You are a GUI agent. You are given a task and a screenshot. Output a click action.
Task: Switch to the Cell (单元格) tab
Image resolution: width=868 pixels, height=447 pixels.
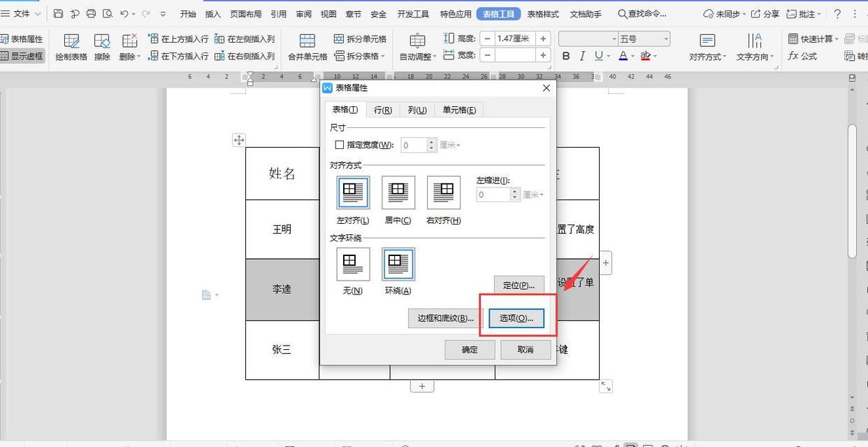(x=458, y=110)
